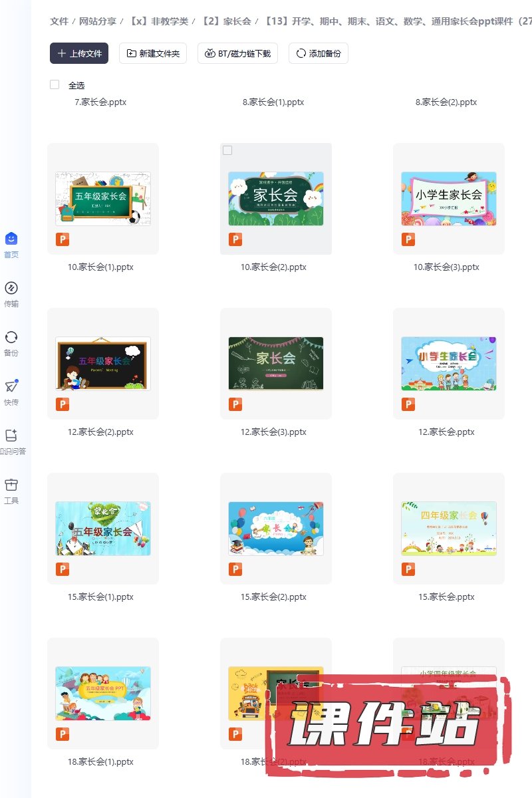Click the 备份 backup sidebar icon
This screenshot has width=532, height=798.
[x=11, y=338]
